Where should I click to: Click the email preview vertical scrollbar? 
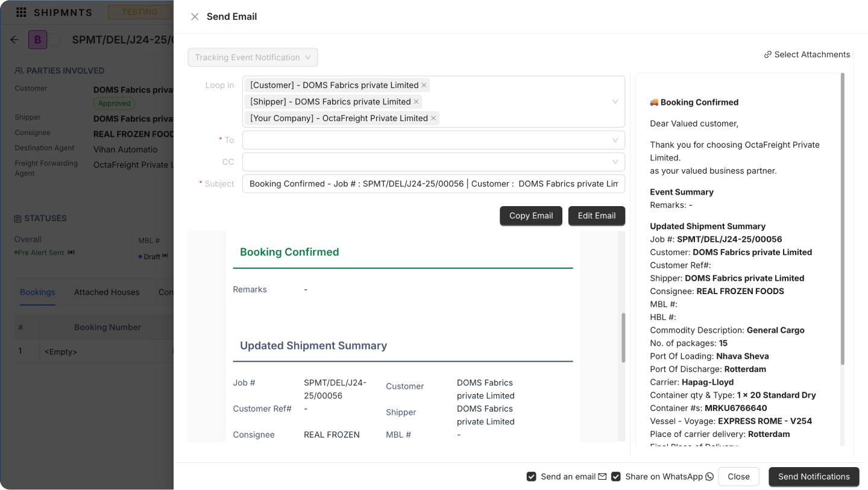tap(623, 338)
